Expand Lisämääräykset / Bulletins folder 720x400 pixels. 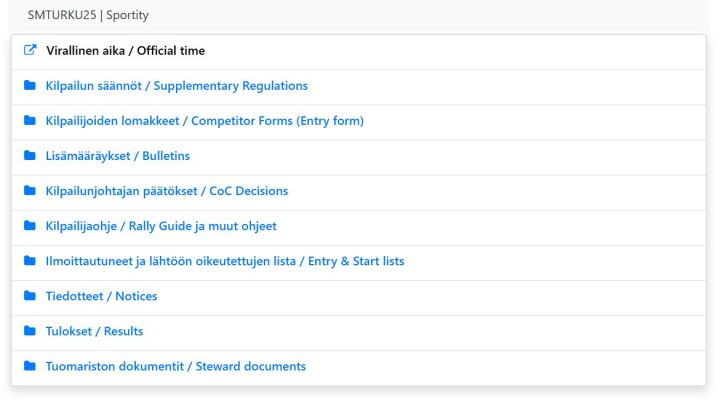pos(118,156)
